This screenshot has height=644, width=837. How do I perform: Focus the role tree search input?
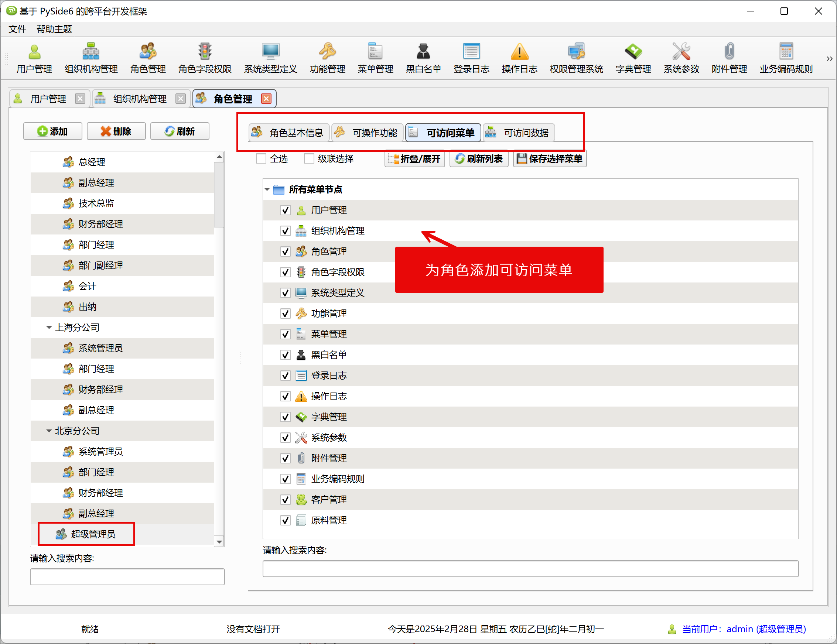coord(127,577)
